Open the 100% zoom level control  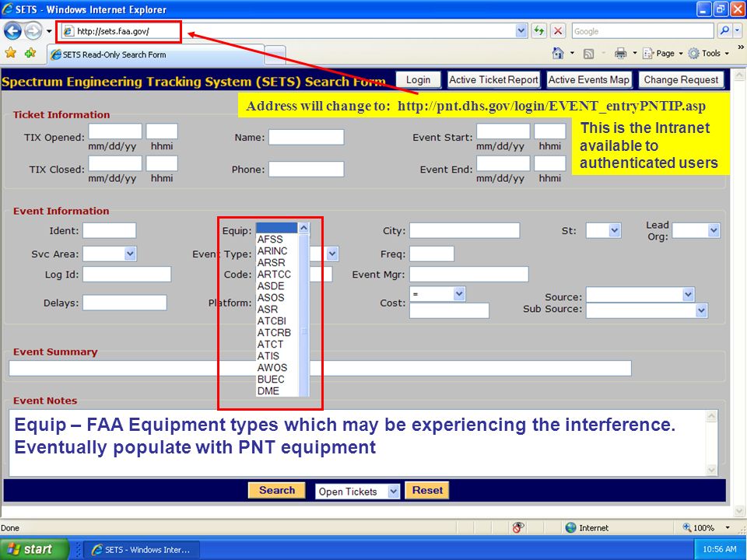click(x=706, y=527)
